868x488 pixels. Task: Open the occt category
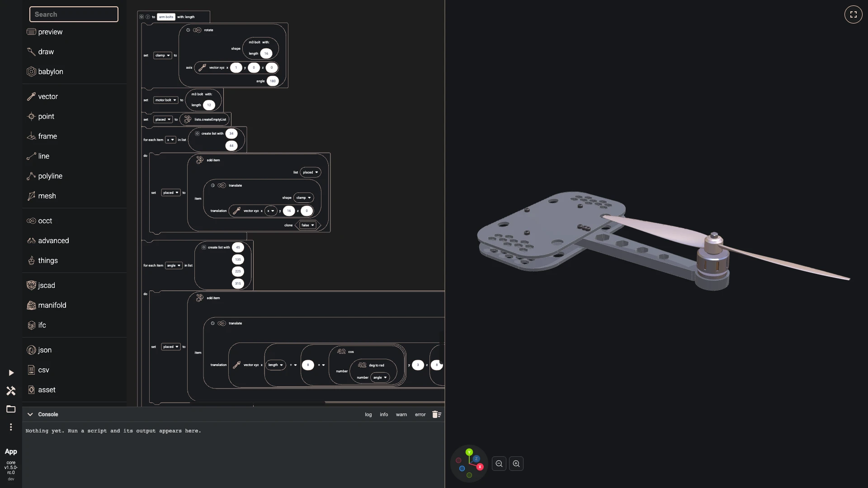[74, 221]
